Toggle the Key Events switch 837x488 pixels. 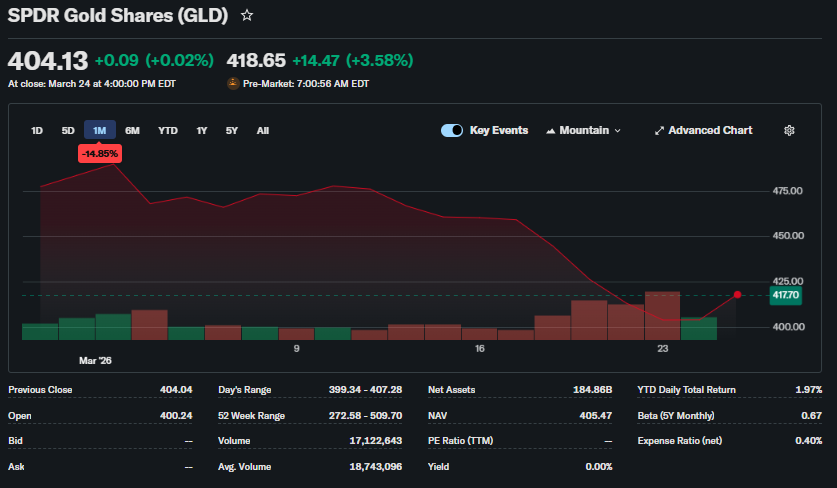(452, 131)
